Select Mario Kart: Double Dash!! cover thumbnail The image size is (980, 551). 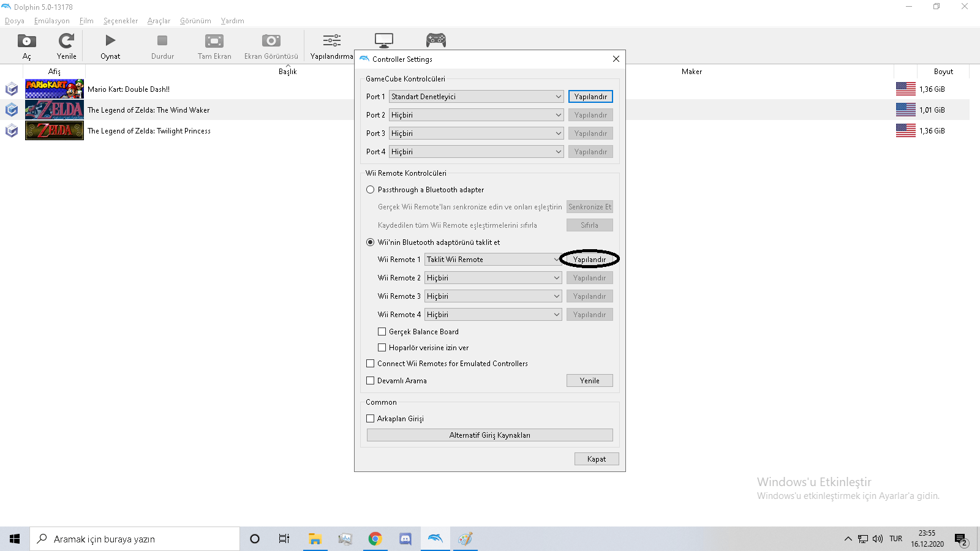pyautogui.click(x=55, y=89)
